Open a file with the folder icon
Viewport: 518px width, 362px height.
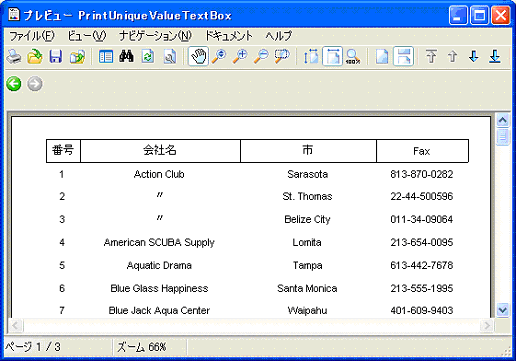[x=35, y=56]
